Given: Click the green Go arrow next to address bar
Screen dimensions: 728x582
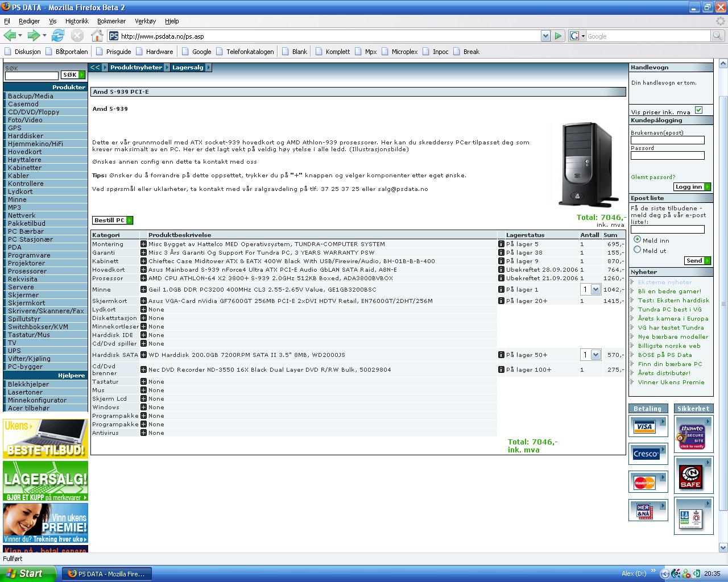Looking at the screenshot, I should pos(558,36).
